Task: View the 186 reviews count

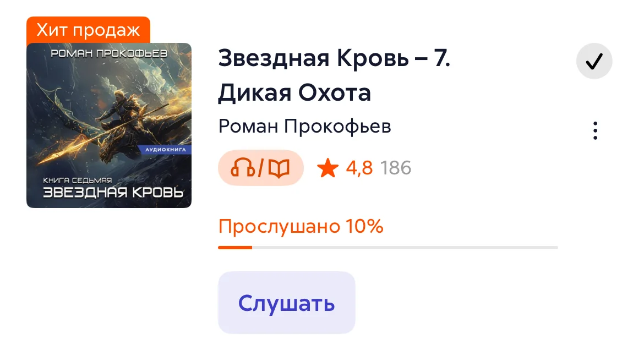Action: (x=396, y=168)
